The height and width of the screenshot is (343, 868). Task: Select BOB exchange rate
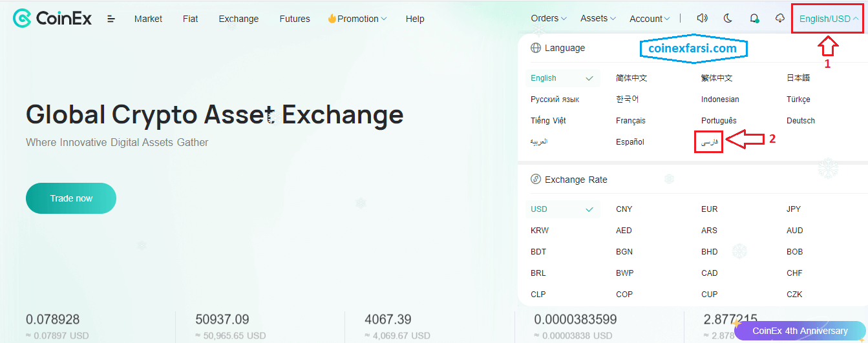coord(795,252)
